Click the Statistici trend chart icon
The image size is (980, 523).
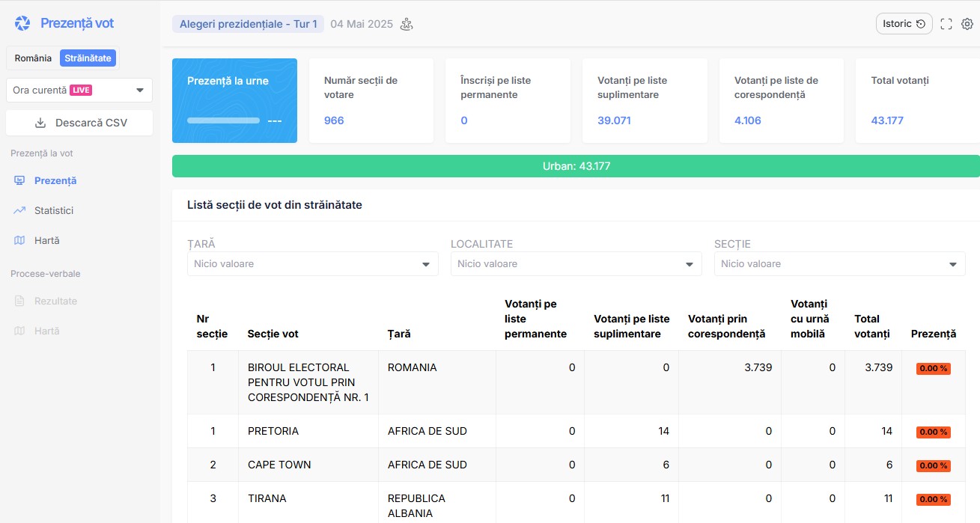tap(19, 211)
